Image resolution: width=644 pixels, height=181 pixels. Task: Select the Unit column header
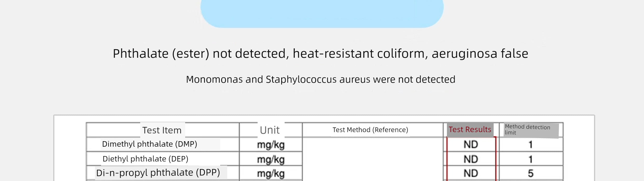tap(270, 130)
